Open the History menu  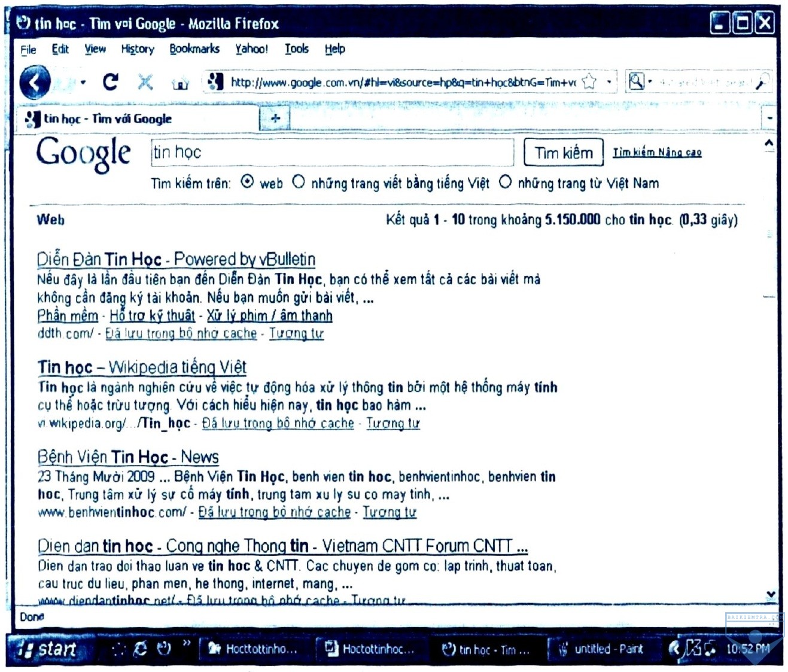point(138,49)
